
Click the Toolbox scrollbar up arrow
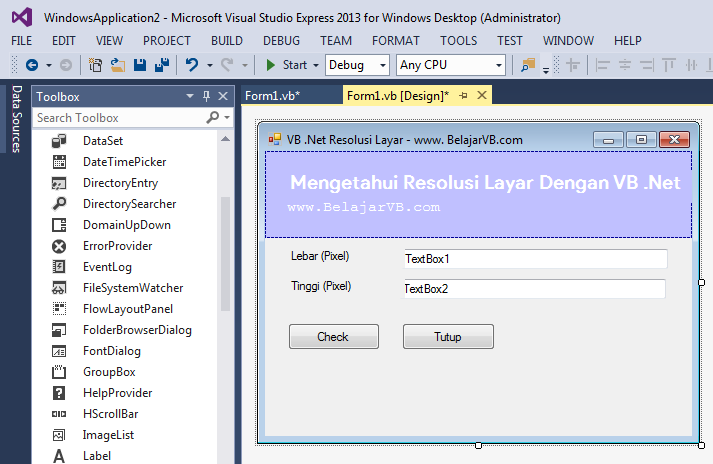225,139
